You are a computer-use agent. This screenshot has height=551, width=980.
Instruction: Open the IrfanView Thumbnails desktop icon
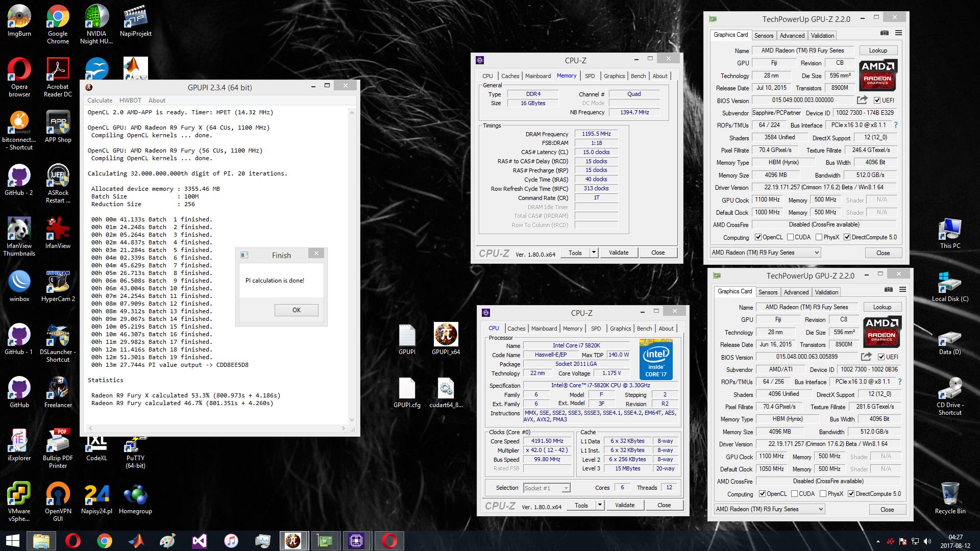coord(19,237)
